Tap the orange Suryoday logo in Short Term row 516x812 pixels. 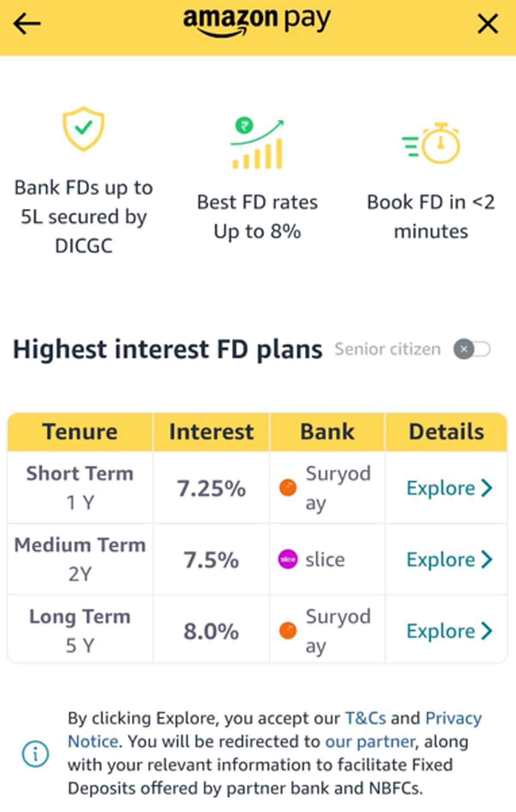[288, 488]
